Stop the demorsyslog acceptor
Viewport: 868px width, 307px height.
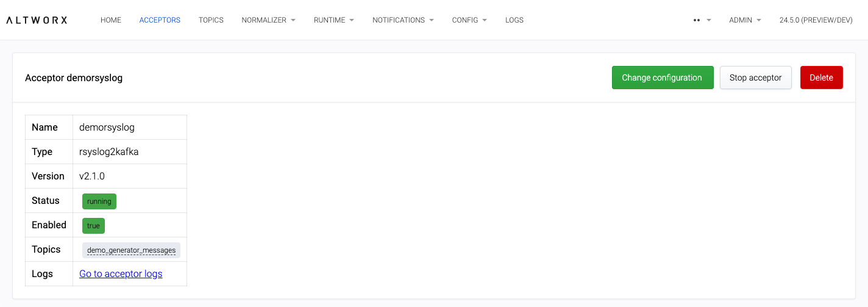click(x=755, y=78)
